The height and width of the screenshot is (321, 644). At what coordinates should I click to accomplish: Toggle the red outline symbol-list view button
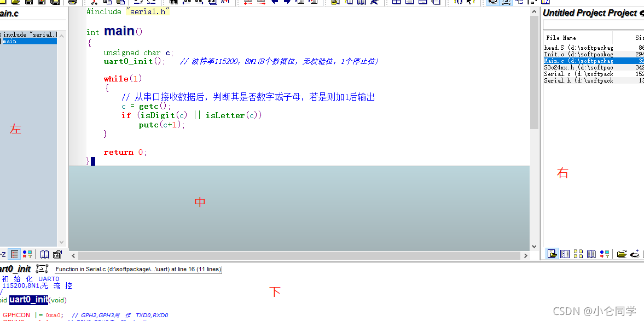point(14,254)
